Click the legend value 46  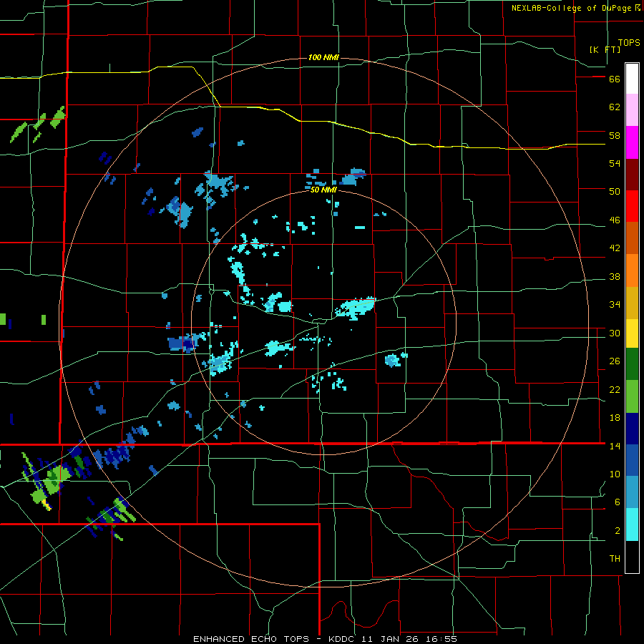pos(615,220)
